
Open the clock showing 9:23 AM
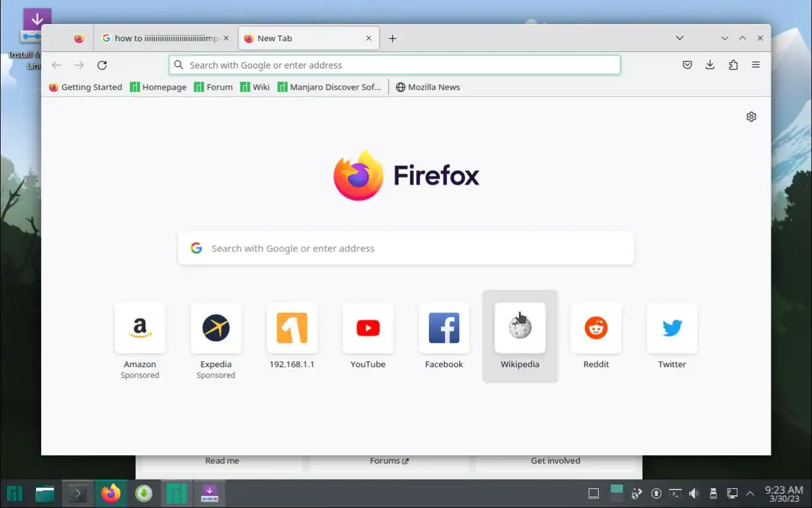(x=784, y=493)
